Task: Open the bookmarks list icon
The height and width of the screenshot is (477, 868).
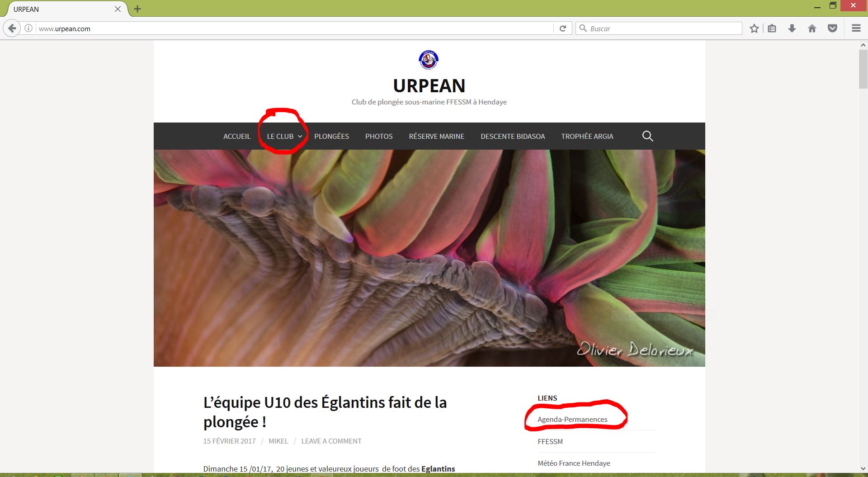Action: point(772,28)
